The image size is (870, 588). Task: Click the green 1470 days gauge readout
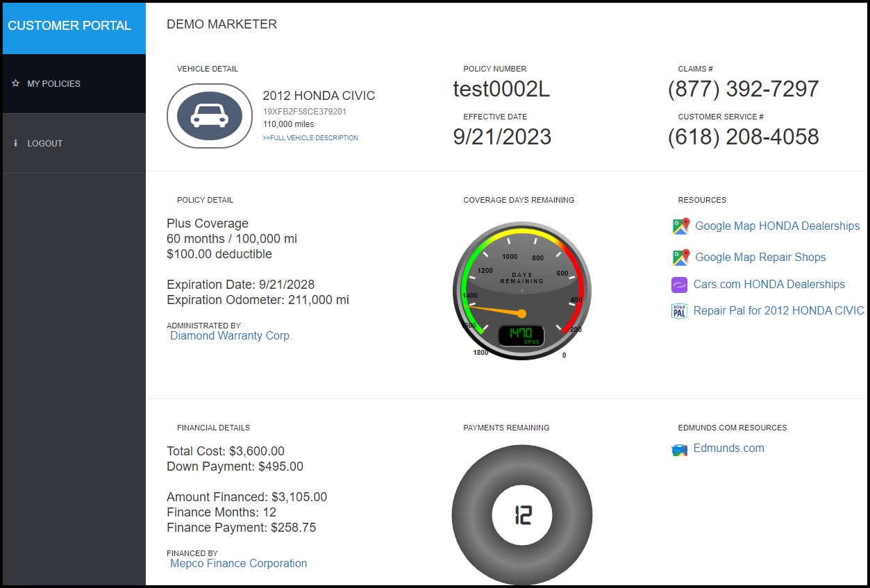tap(521, 336)
